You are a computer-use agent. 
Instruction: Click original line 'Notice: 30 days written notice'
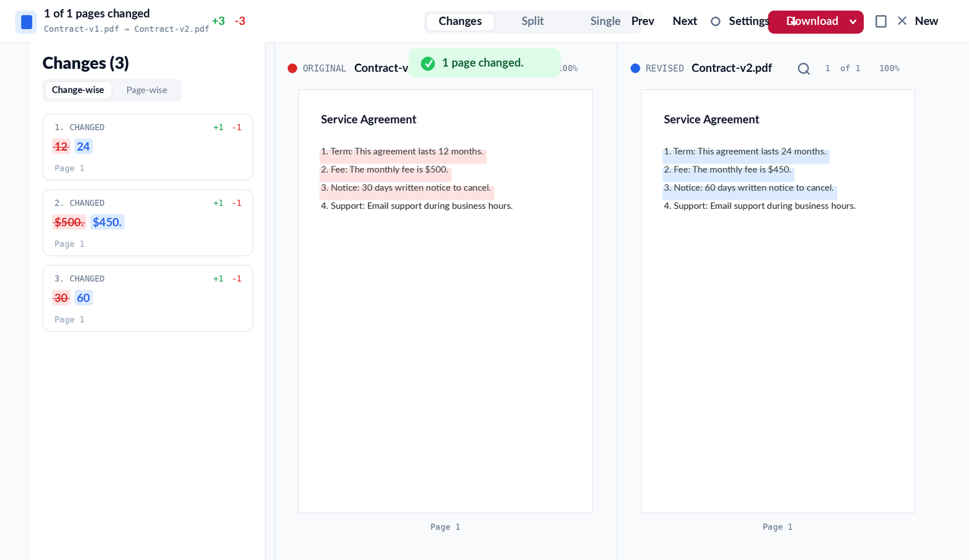coord(406,188)
